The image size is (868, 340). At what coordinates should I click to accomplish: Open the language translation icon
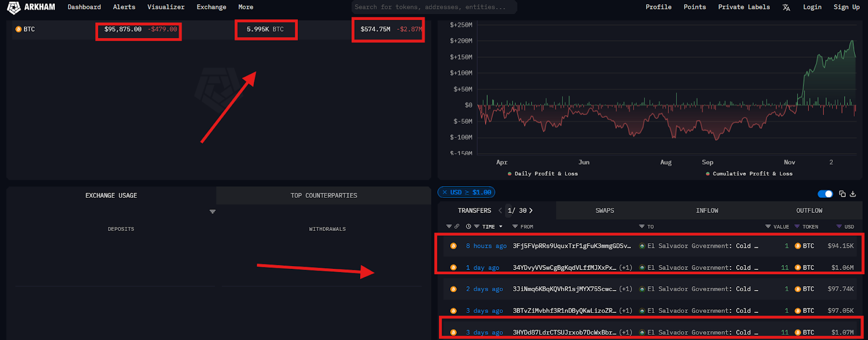click(x=786, y=7)
